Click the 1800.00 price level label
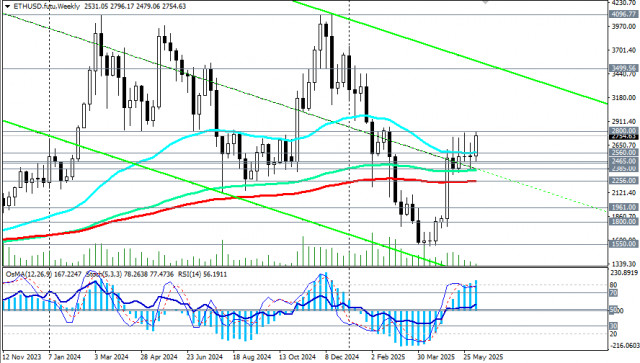640x363 pixels. (x=623, y=222)
